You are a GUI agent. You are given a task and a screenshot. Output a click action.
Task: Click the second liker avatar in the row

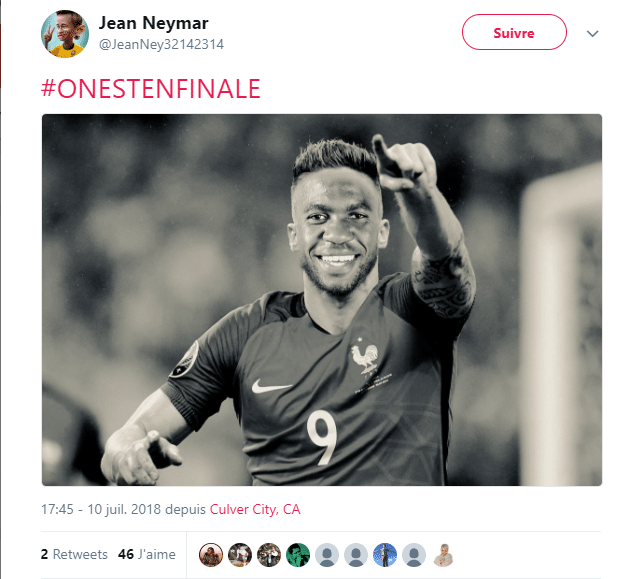pyautogui.click(x=240, y=554)
